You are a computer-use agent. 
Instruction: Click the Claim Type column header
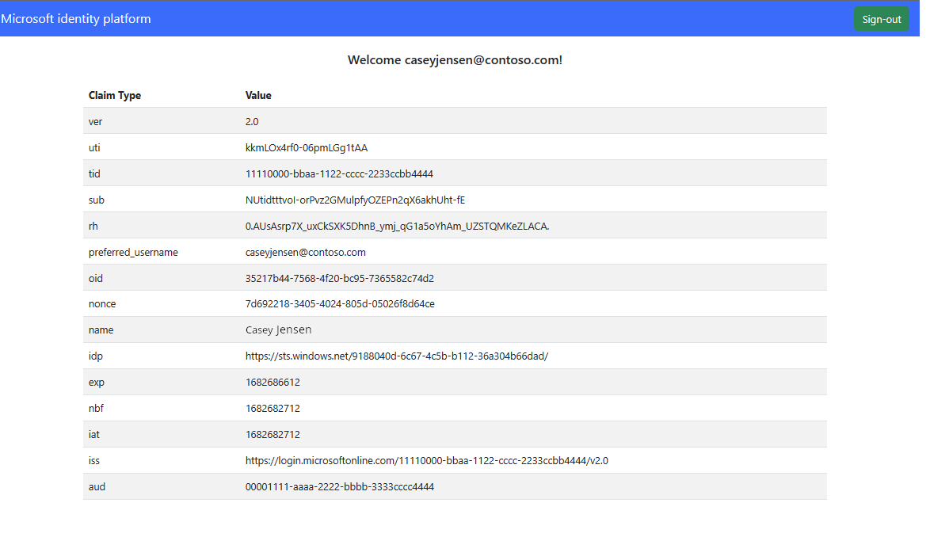coord(115,96)
